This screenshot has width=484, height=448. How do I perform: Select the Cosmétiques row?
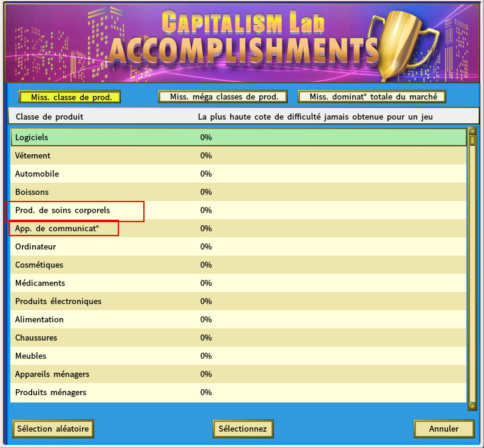click(x=238, y=265)
